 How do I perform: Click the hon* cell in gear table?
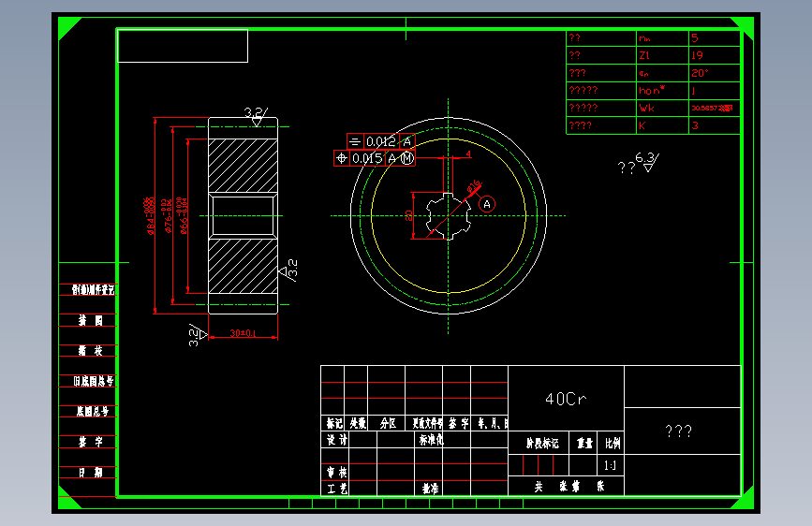(x=662, y=91)
